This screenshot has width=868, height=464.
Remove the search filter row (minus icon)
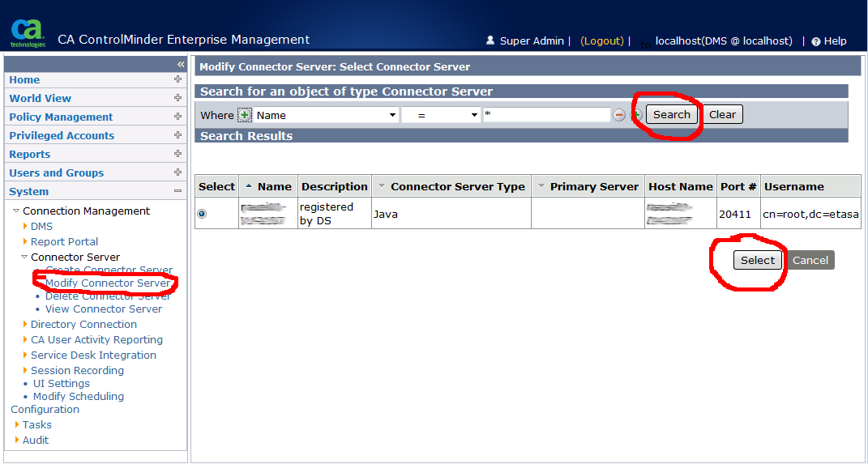pyautogui.click(x=619, y=115)
